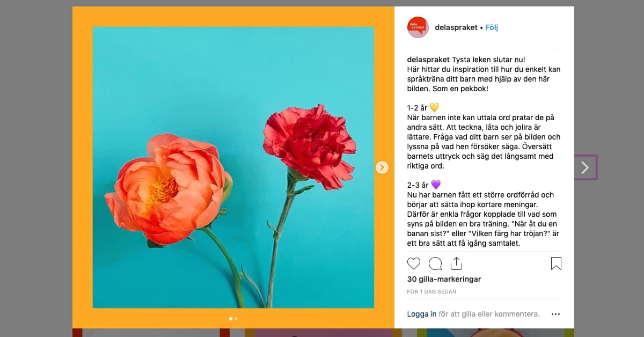Screen dimensions: 644x337
Task: Like the post with heart icon
Action: 414,263
